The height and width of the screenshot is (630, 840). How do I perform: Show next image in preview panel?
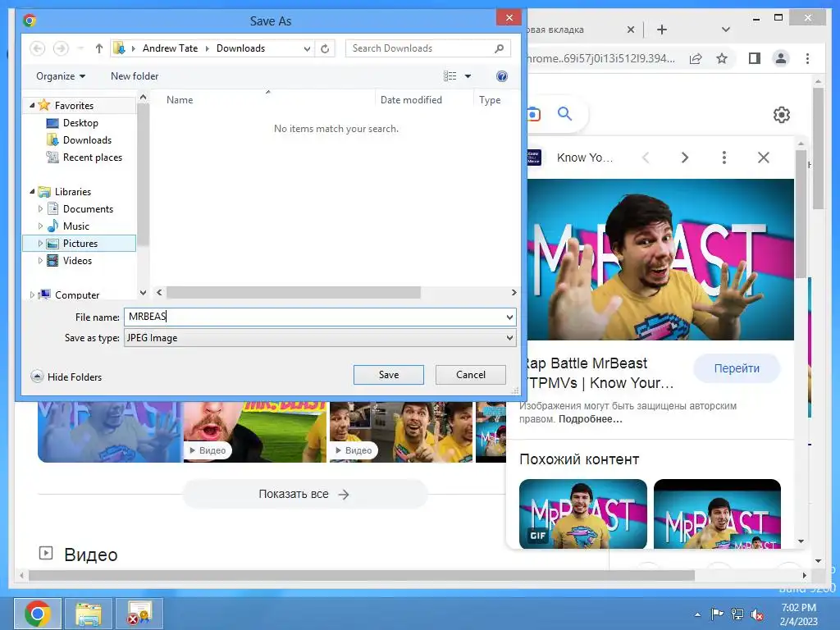(x=684, y=157)
